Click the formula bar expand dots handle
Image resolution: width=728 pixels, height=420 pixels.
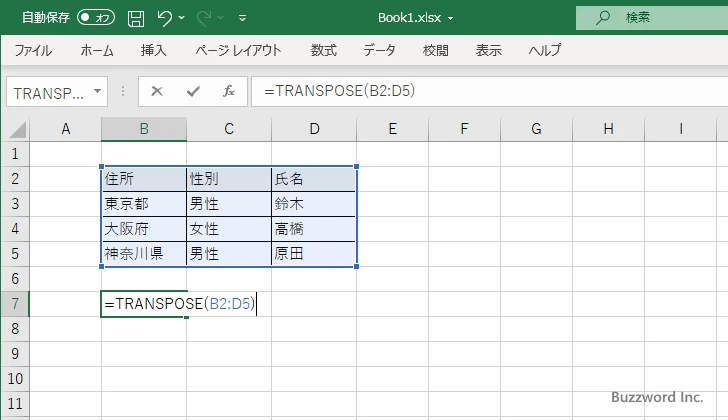tap(123, 91)
